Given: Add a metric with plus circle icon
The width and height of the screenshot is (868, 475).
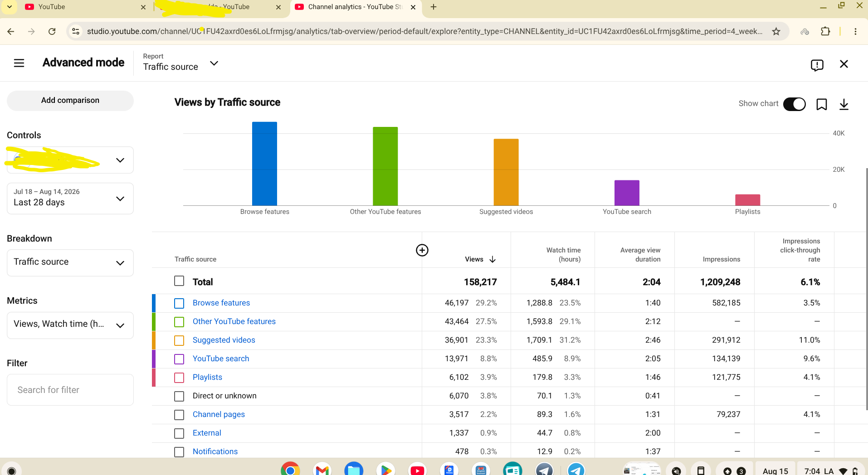Looking at the screenshot, I should tap(422, 250).
